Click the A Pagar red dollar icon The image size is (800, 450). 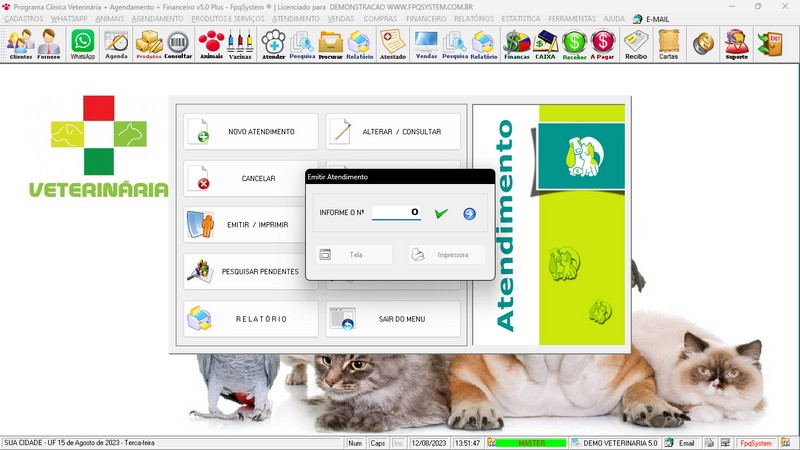[603, 44]
